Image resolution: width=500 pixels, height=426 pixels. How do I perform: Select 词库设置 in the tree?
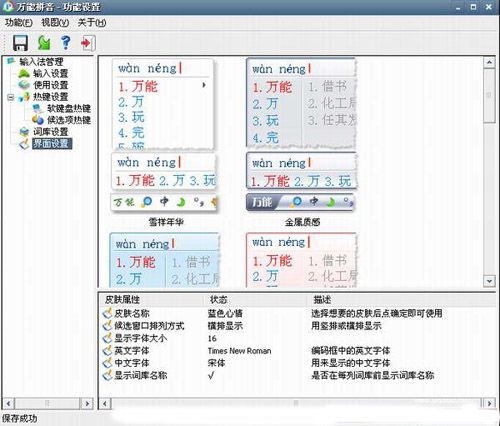[x=50, y=132]
